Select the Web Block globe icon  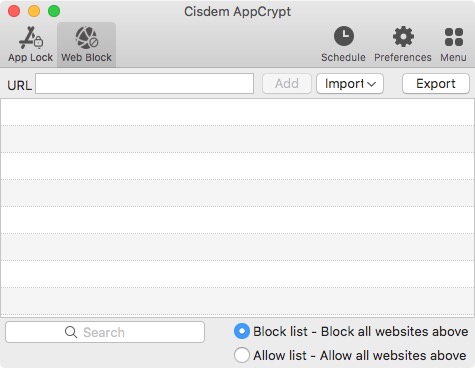[86, 38]
